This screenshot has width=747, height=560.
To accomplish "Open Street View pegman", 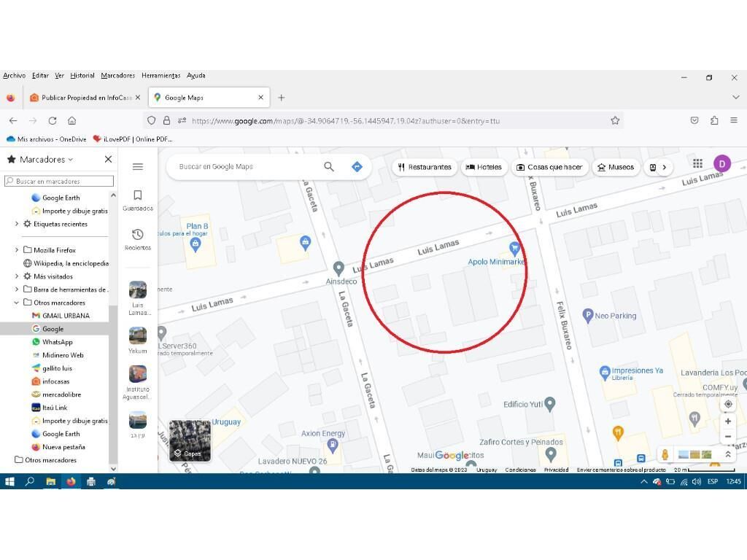I will (665, 454).
